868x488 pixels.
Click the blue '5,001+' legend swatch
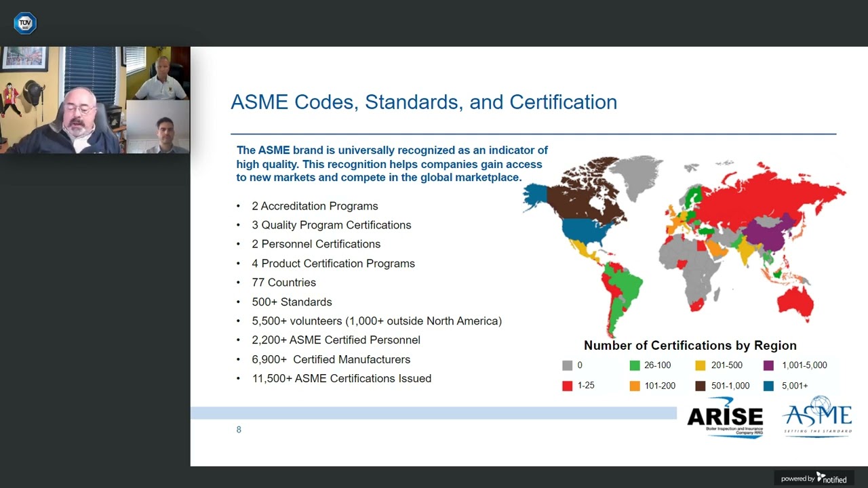pyautogui.click(x=768, y=386)
